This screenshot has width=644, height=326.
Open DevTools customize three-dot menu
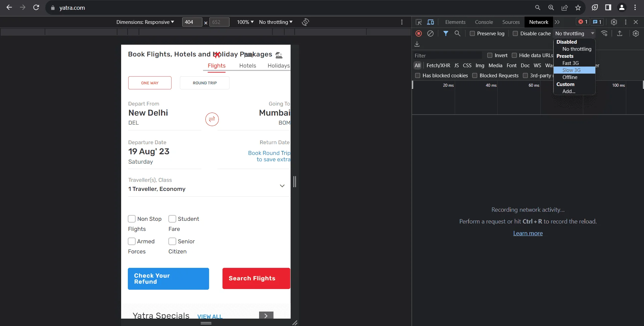[x=626, y=22]
